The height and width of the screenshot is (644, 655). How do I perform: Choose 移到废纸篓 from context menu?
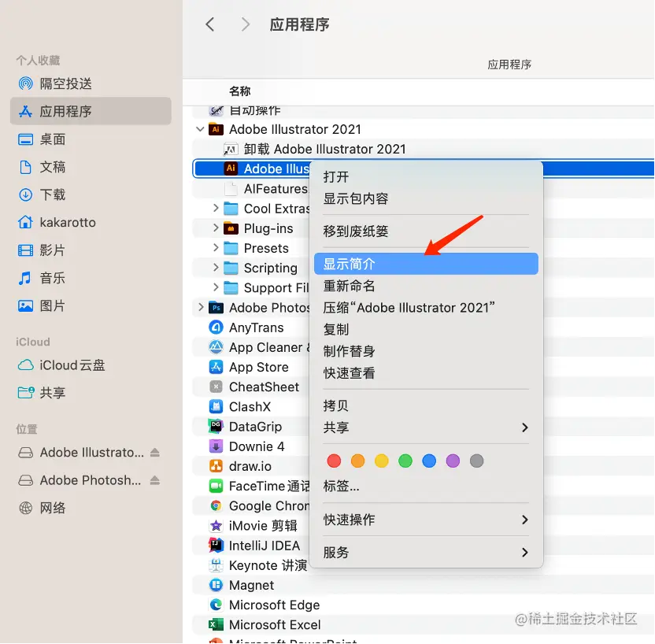[426, 231]
